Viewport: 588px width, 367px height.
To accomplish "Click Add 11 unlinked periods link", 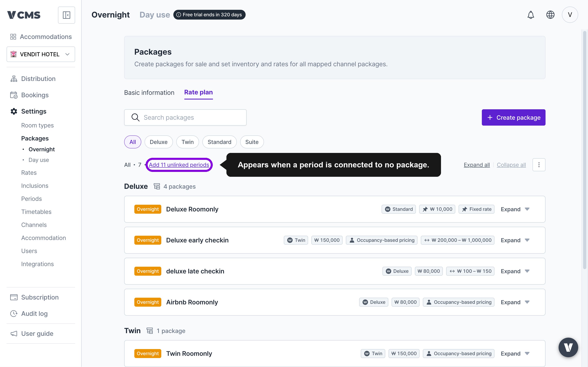I will click(x=179, y=165).
